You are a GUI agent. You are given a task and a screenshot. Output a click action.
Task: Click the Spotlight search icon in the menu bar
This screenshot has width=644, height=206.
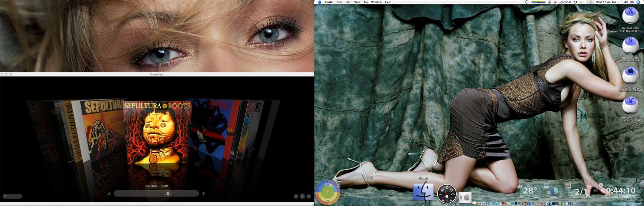pyautogui.click(x=638, y=2)
